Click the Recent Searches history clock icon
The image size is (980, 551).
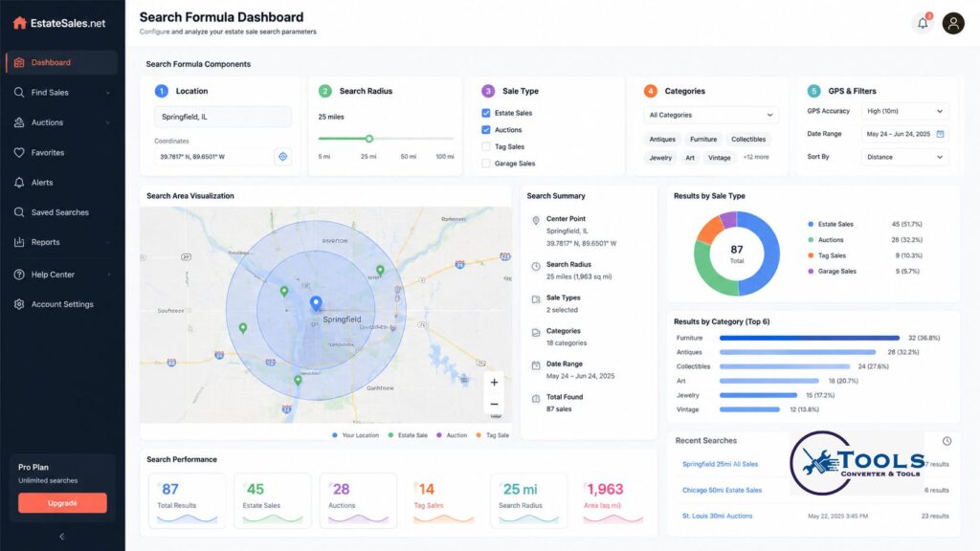tap(947, 441)
